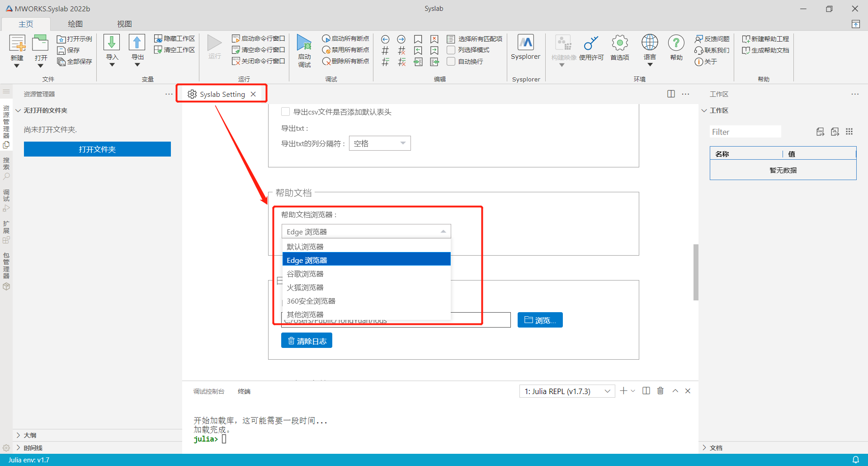Collapse the 无打开的文件夹 section
Viewport: 868px width, 466px height.
(x=19, y=110)
